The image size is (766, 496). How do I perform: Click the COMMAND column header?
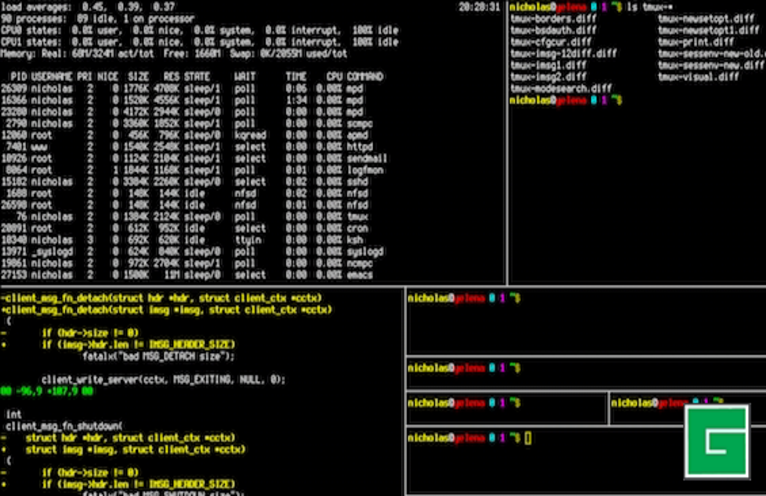pos(364,76)
